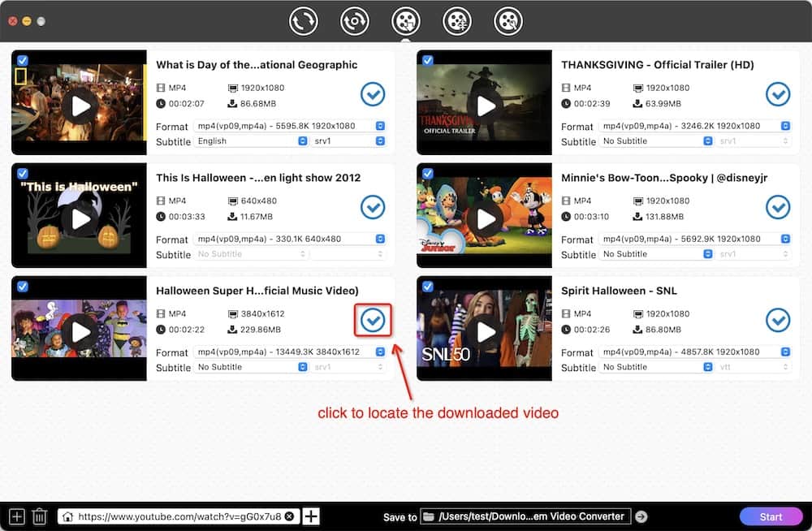Open srv1 subtitle type dropdown for first video

tap(348, 141)
